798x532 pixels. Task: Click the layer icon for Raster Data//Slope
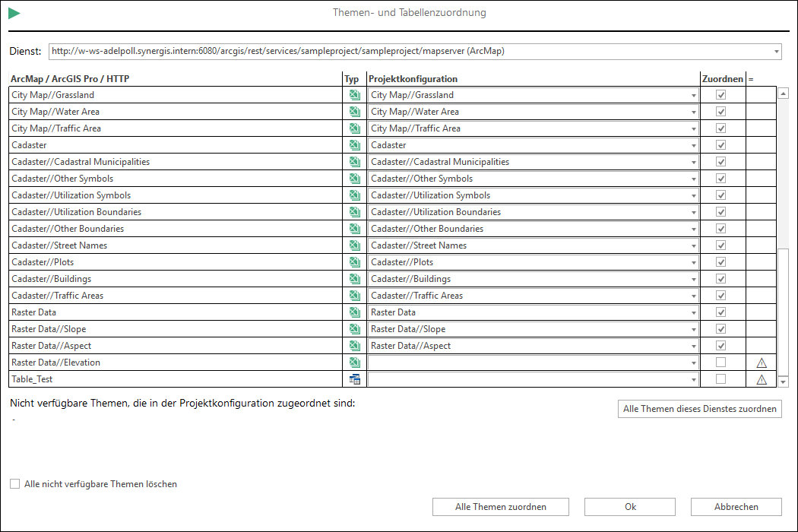354,328
